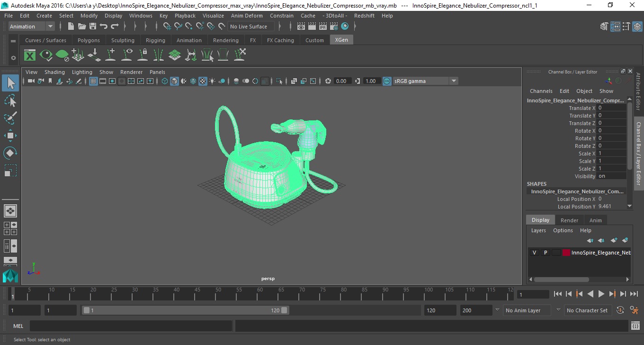Enable snap to curves icon

coord(178,27)
